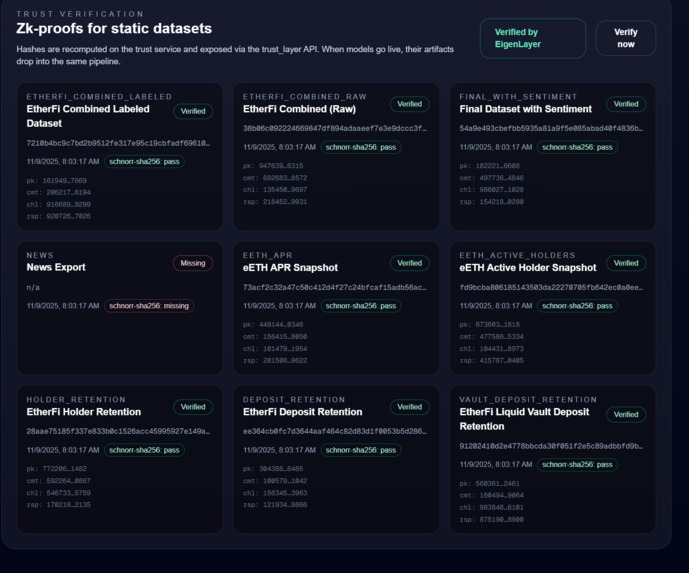Screen dimensions: 689x573
Task: Click the EETH_ACTIVE_HOLDERS identifier label
Action: point(517,255)
